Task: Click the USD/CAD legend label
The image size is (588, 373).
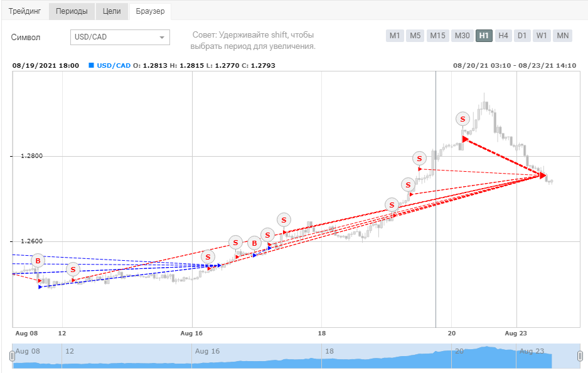Action: click(114, 66)
